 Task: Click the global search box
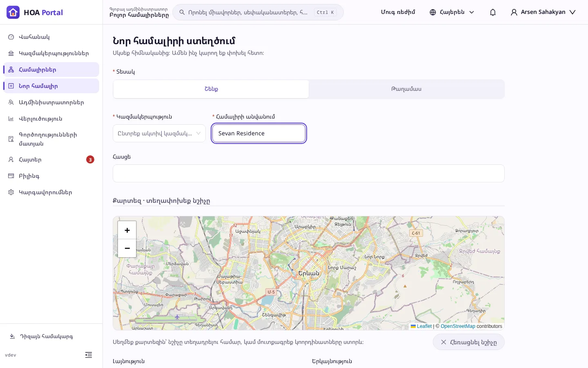point(258,12)
